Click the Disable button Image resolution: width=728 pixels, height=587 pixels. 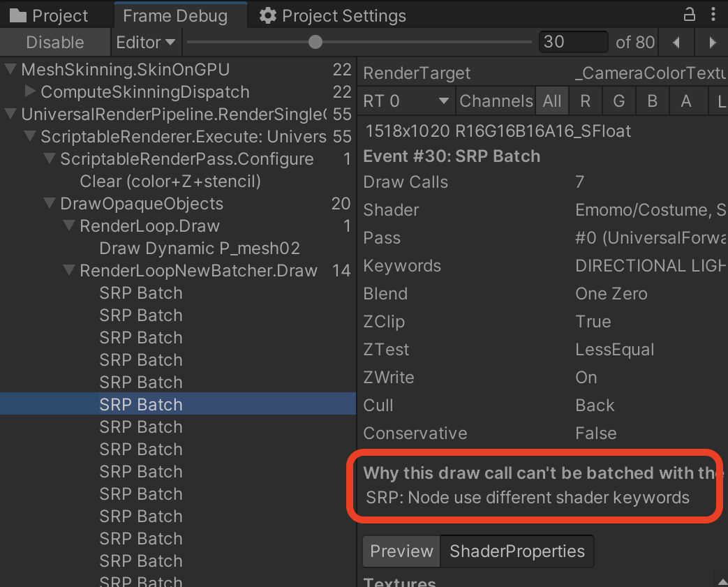(54, 43)
